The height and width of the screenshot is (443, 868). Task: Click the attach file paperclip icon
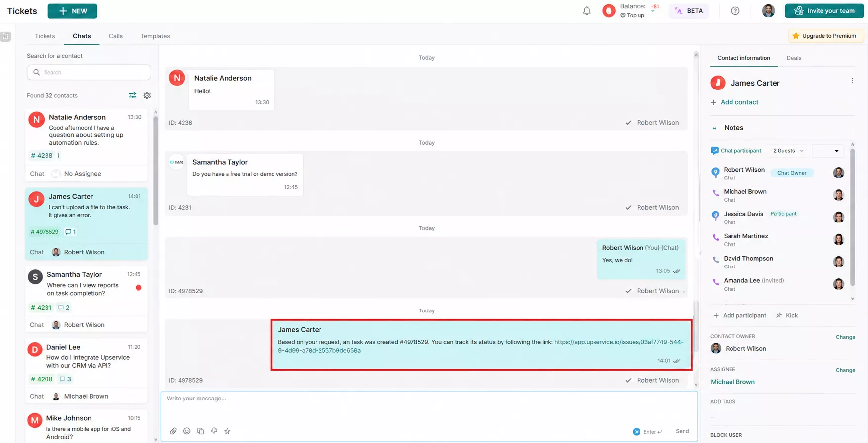point(173,431)
